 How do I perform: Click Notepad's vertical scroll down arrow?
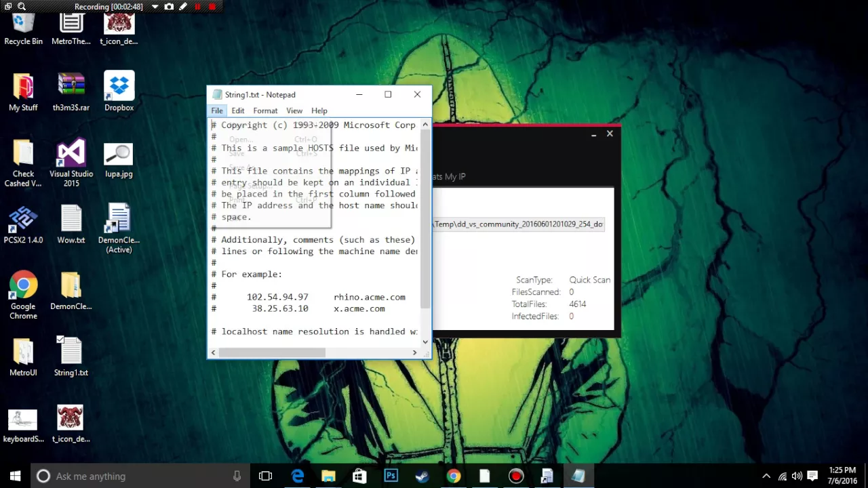point(425,342)
